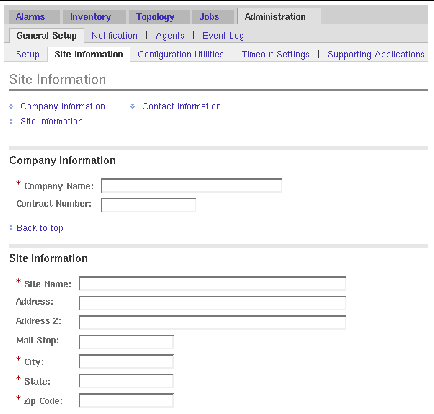Click the icon beside Back to top
The height and width of the screenshot is (414, 434).
point(11,227)
